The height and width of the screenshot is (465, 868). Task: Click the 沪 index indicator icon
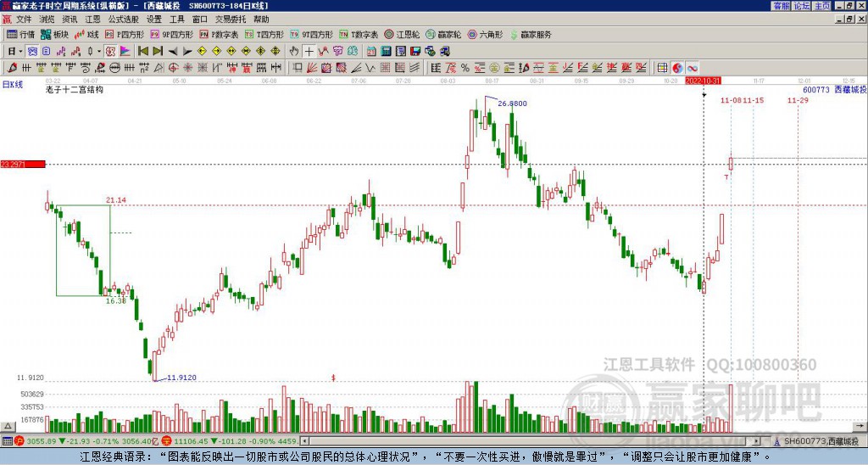click(x=19, y=441)
